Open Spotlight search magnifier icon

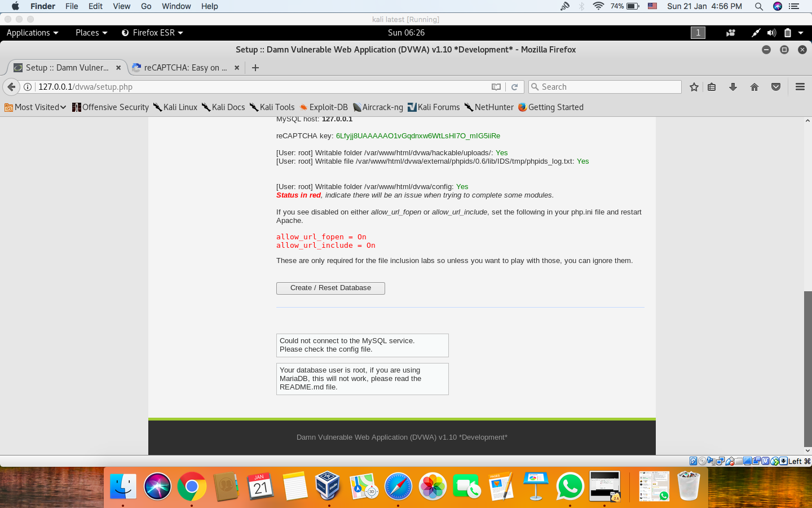(x=759, y=6)
